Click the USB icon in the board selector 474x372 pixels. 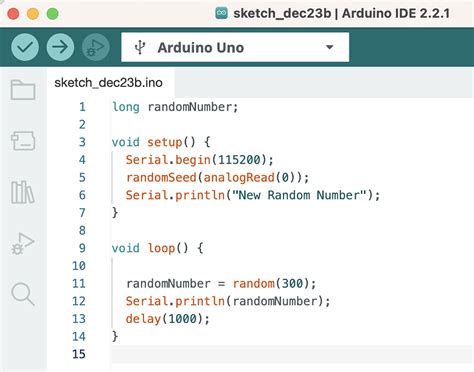pyautogui.click(x=140, y=47)
